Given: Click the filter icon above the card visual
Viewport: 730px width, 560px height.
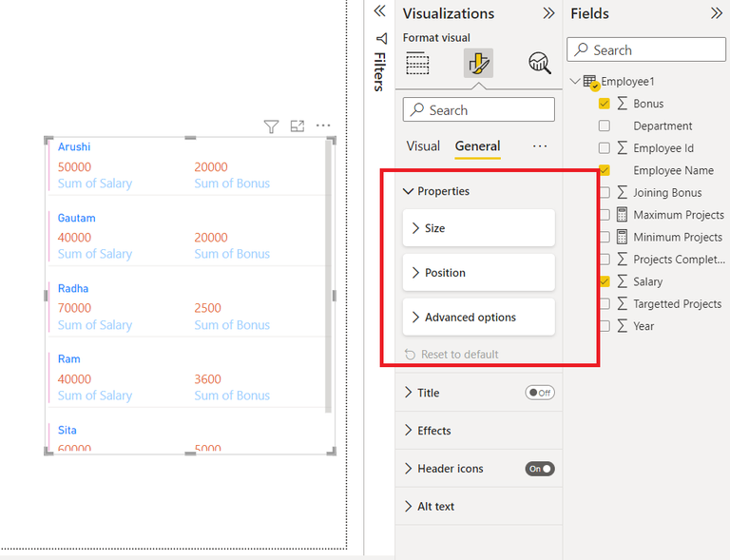Looking at the screenshot, I should coord(271,126).
